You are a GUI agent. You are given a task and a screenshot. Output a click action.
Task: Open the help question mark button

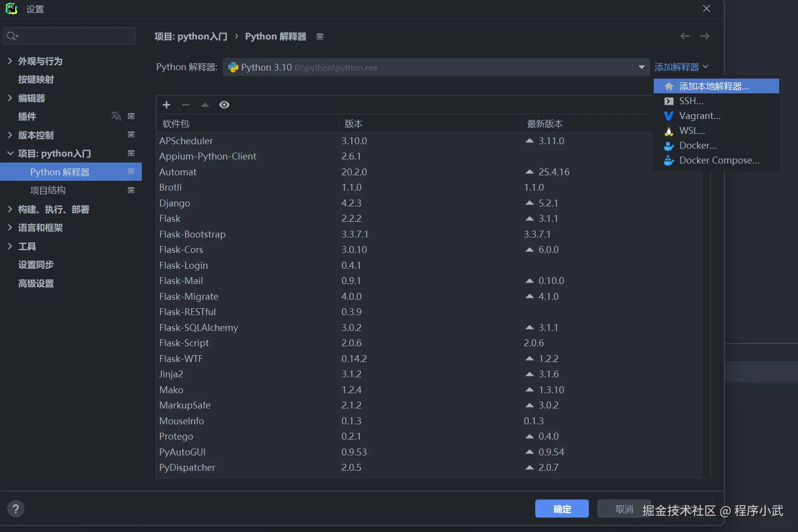click(x=16, y=509)
